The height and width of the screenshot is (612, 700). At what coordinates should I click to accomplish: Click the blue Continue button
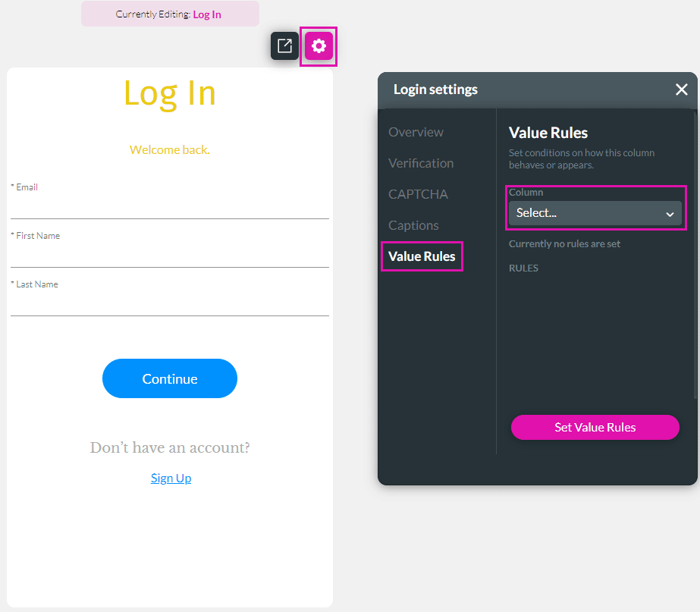pyautogui.click(x=170, y=378)
